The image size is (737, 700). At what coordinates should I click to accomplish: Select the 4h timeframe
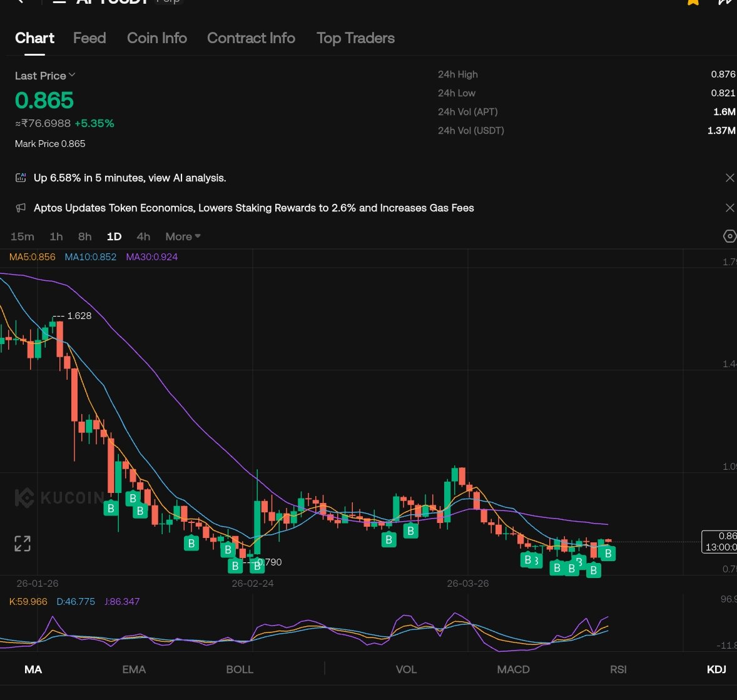coord(143,236)
